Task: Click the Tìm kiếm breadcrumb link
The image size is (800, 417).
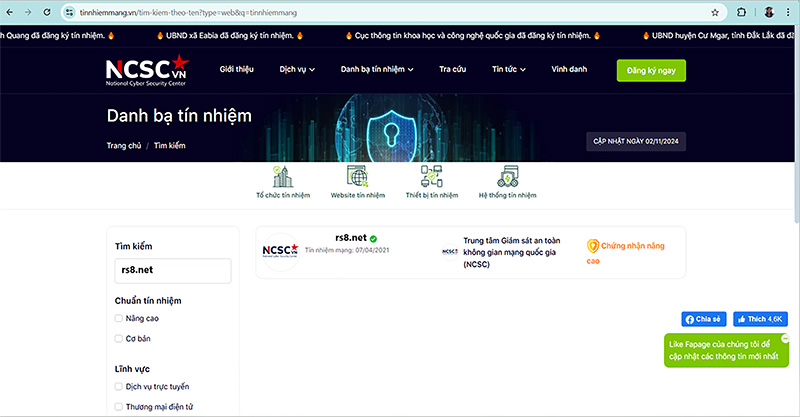Action: coord(169,145)
